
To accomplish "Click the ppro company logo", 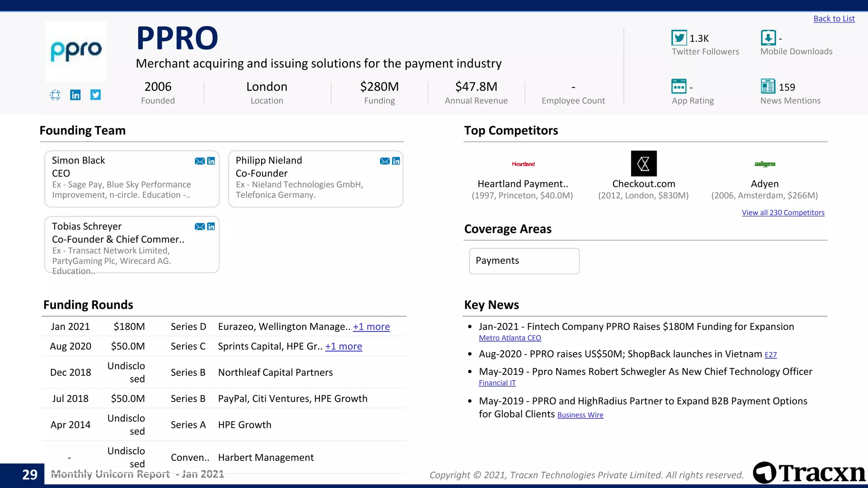I will [x=76, y=51].
